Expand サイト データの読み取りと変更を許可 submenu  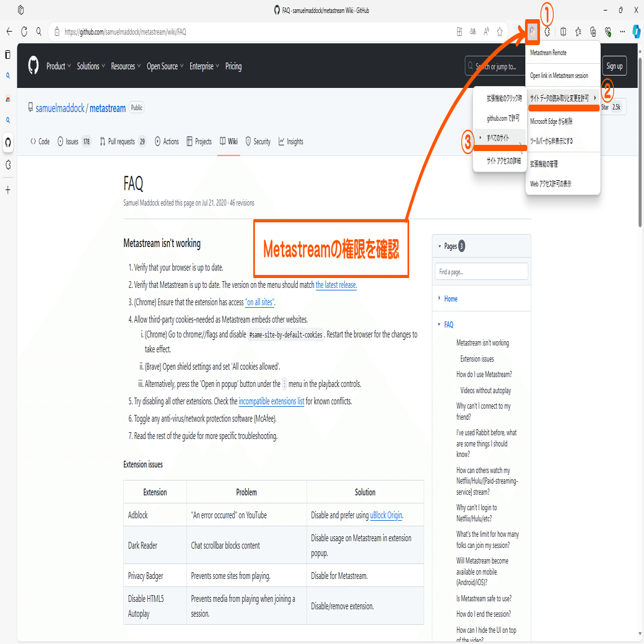[563, 98]
